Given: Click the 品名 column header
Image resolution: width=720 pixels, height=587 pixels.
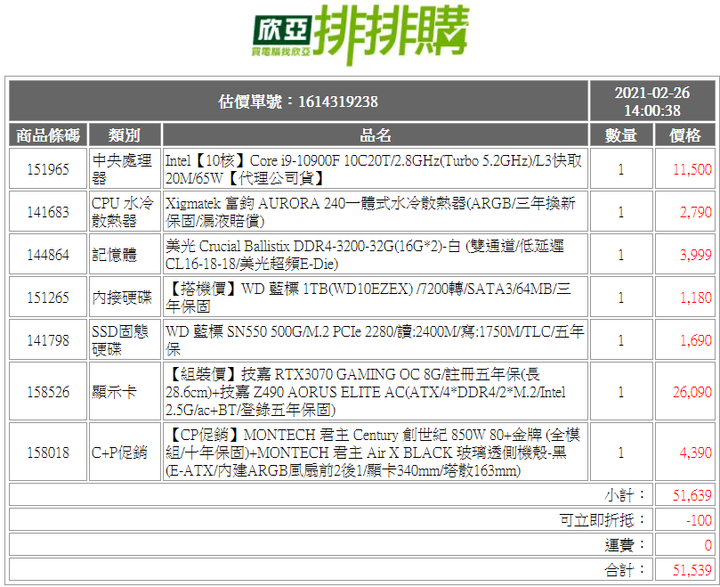Looking at the screenshot, I should tap(375, 135).
